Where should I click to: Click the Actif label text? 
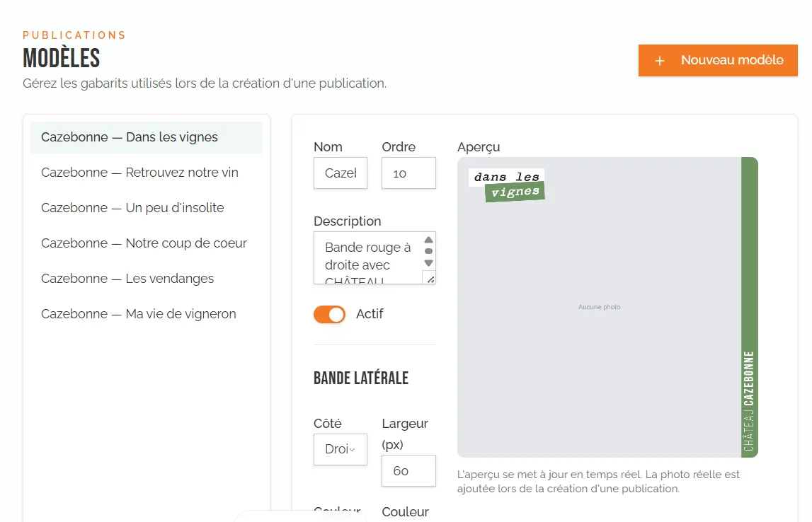[x=370, y=314]
